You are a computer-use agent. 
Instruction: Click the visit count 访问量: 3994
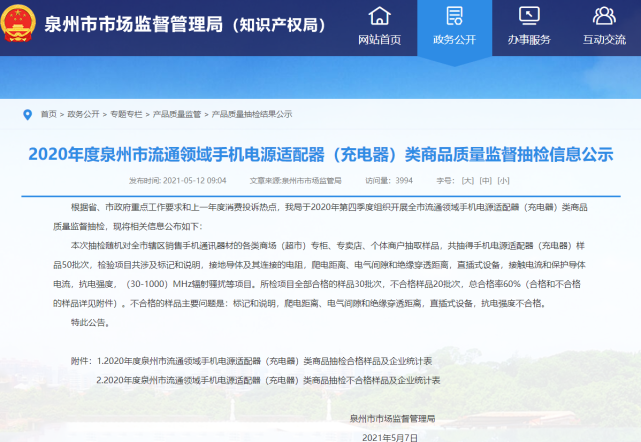389,181
